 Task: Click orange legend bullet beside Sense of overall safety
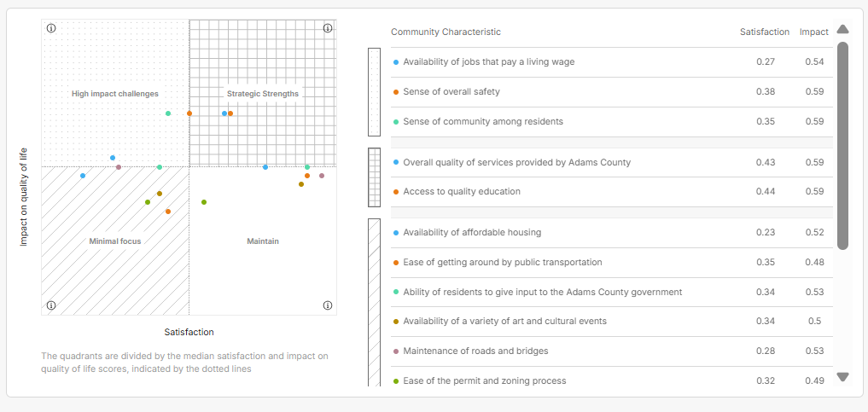coord(396,92)
